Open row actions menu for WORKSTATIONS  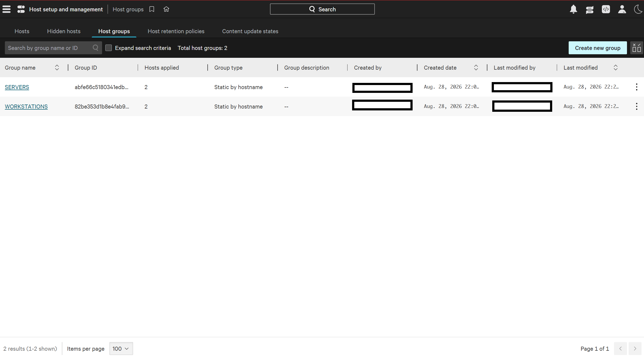(x=637, y=106)
